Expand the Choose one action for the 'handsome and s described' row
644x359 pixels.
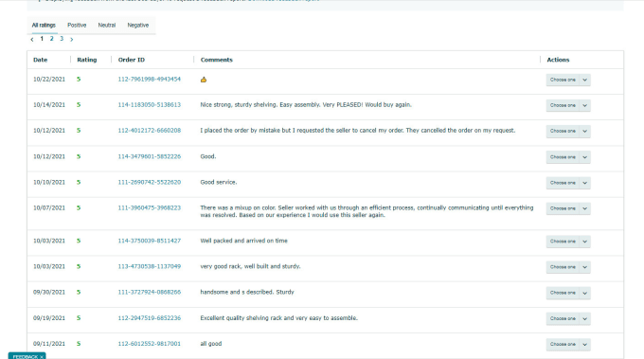point(568,293)
